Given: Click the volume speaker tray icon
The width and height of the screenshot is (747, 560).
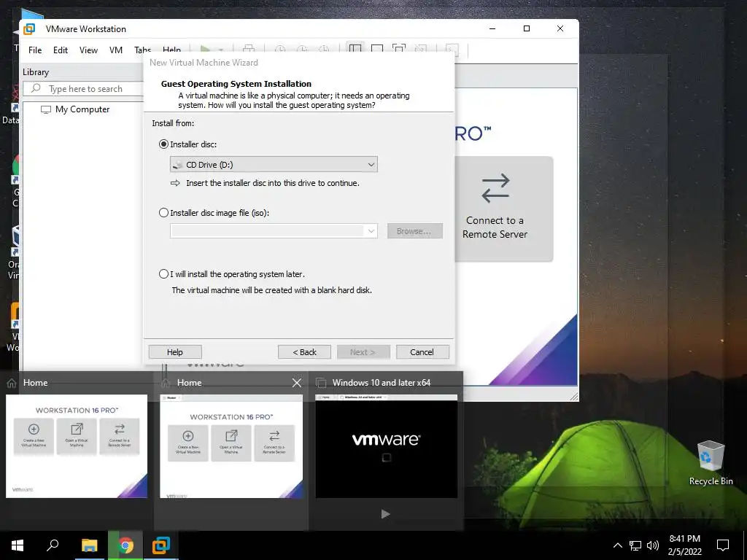Looking at the screenshot, I should [653, 545].
